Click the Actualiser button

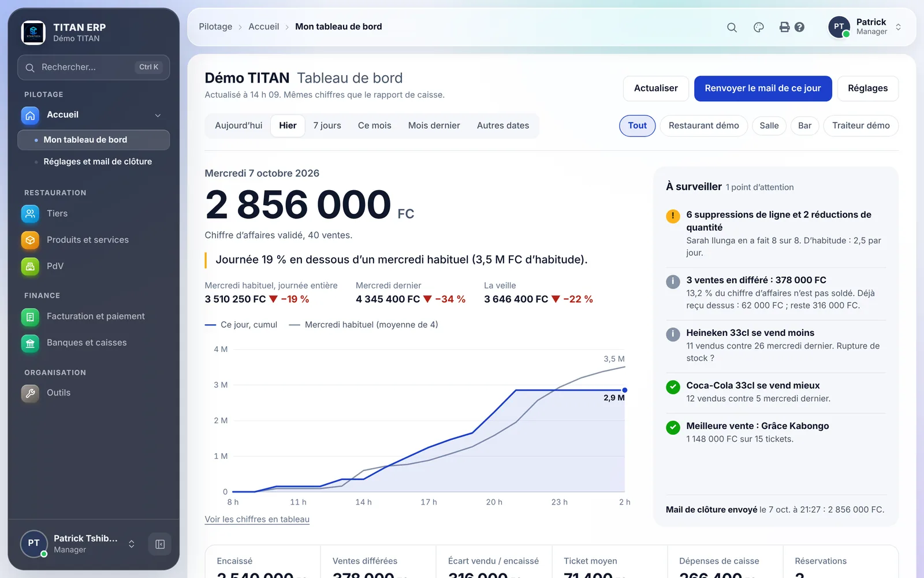[655, 88]
